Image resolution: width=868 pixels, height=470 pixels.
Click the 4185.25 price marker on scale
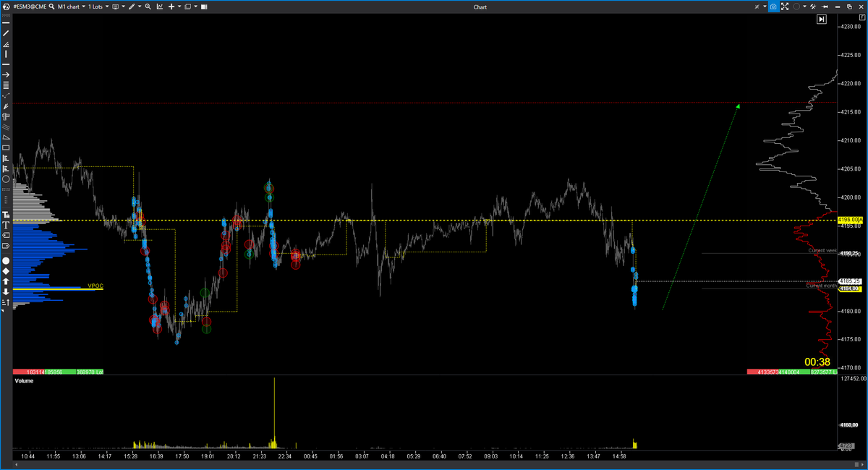(x=848, y=281)
